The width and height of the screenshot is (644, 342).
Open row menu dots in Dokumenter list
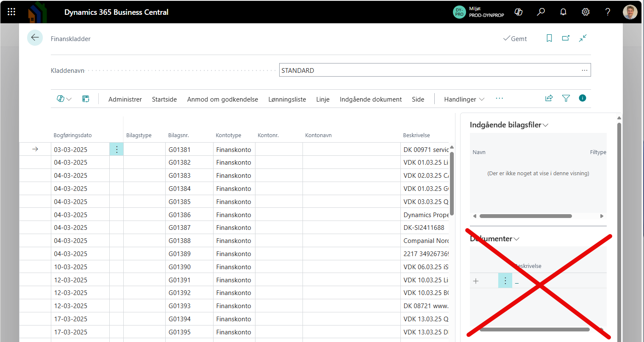click(505, 281)
